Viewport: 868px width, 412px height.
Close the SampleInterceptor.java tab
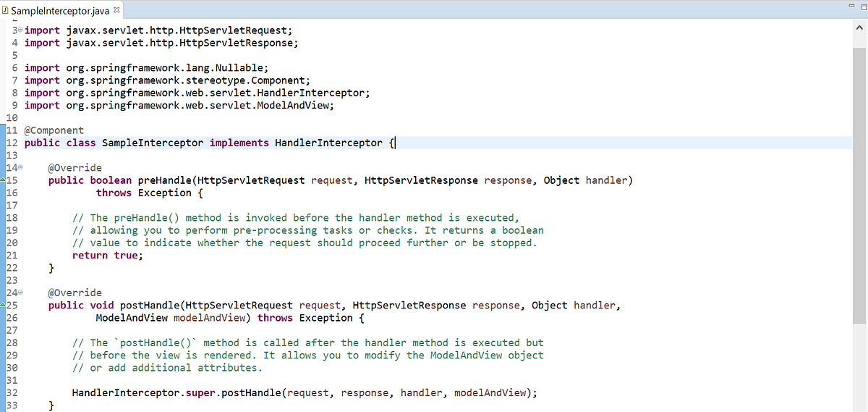click(117, 10)
